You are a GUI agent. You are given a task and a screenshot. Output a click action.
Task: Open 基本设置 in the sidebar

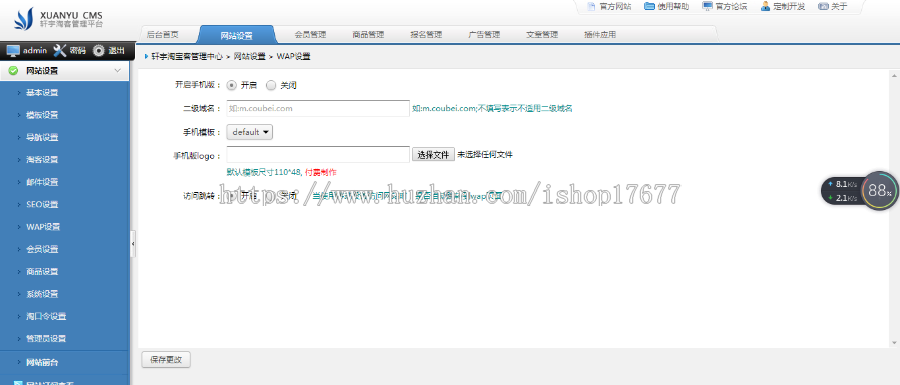click(x=42, y=93)
